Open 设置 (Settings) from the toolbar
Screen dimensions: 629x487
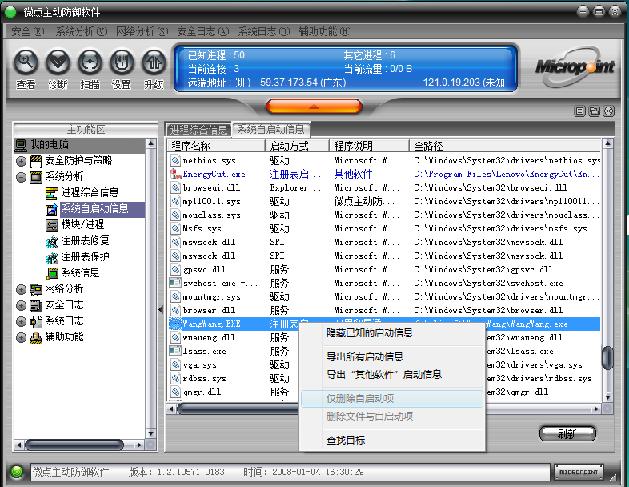pos(121,63)
